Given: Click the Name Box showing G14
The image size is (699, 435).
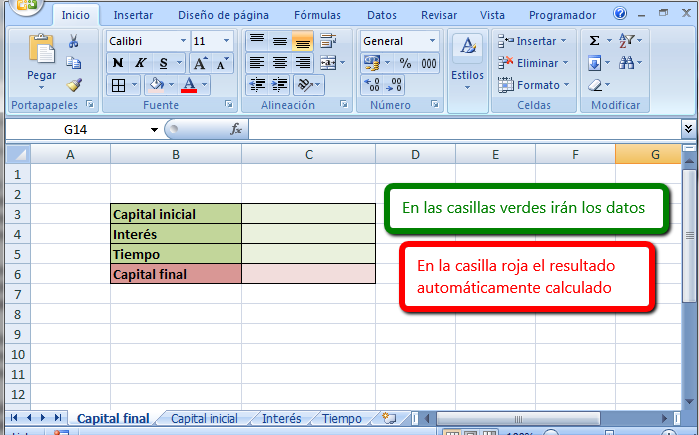Looking at the screenshot, I should [x=76, y=130].
